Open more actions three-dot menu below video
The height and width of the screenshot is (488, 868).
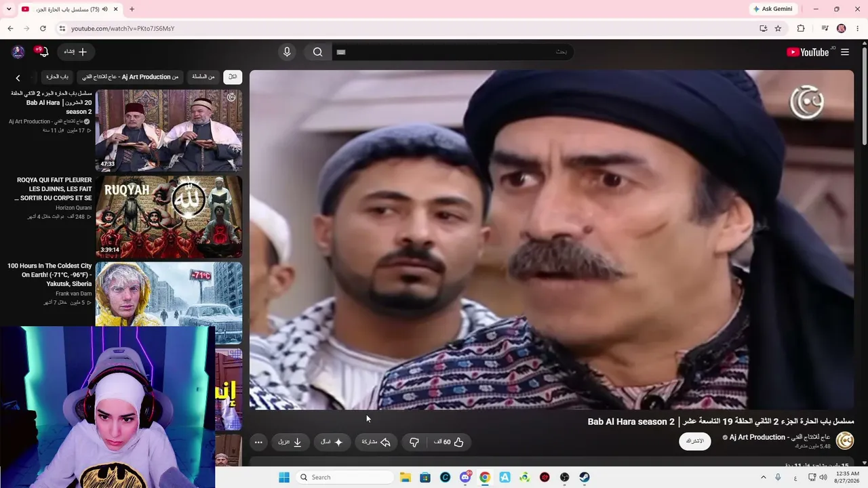(x=258, y=442)
